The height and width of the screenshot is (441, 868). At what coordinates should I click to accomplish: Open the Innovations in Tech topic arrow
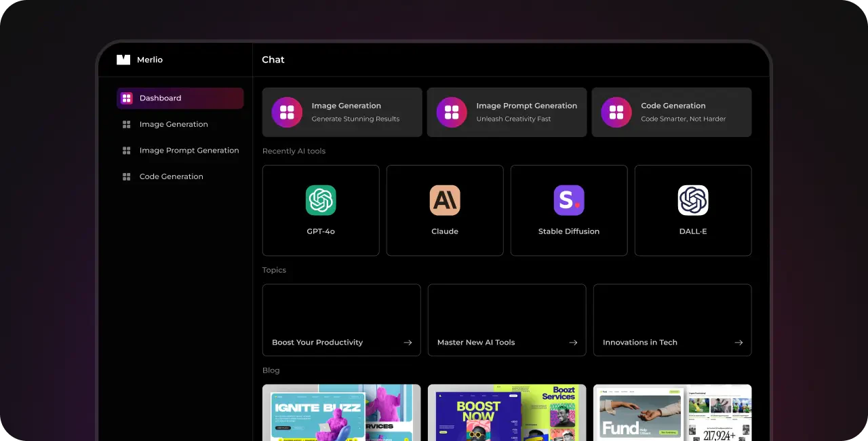[x=738, y=343]
